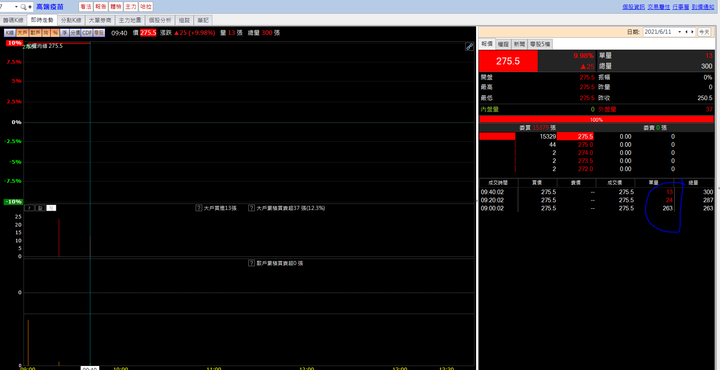Viewport: 720px width, 370px height.
Task: Click the highlighted 275.5 bid price cell
Action: tap(575, 136)
